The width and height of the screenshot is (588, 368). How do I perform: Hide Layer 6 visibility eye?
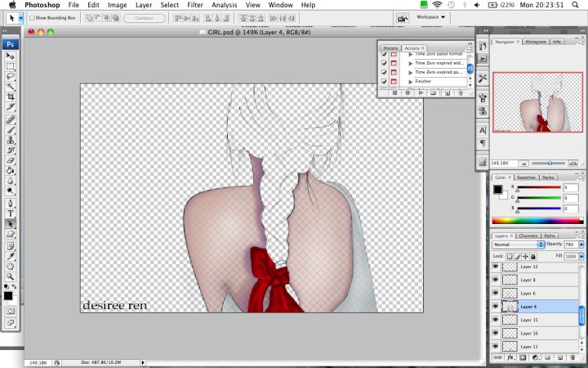click(496, 293)
